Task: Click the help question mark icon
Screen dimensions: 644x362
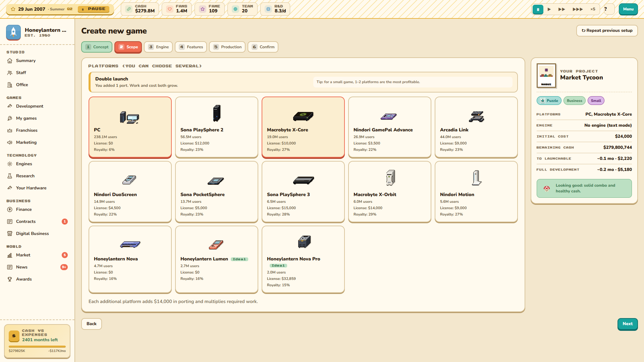Action: point(606,9)
